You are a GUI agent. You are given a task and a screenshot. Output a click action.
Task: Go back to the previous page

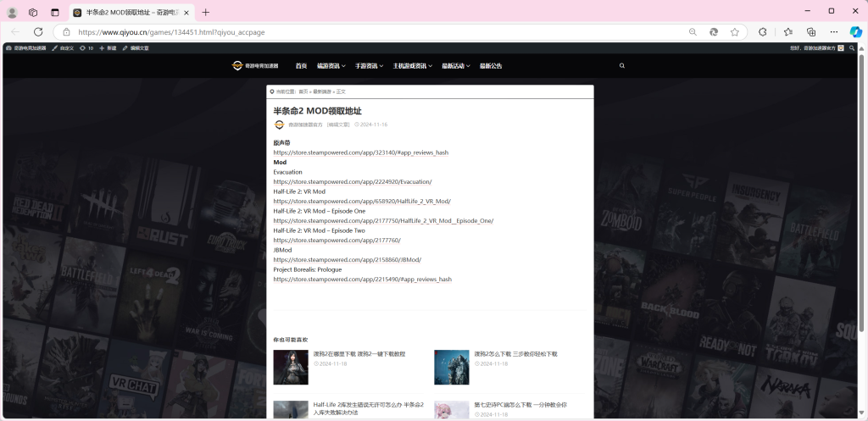point(15,32)
